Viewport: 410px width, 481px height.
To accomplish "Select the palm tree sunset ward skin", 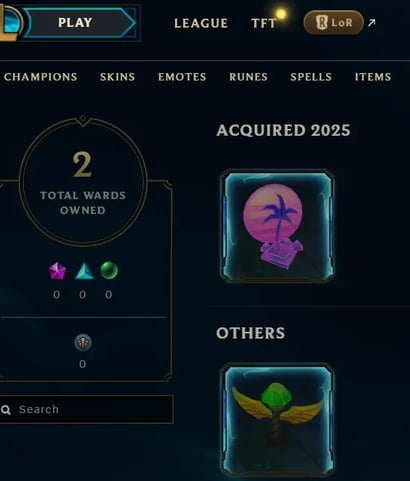I will 277,226.
